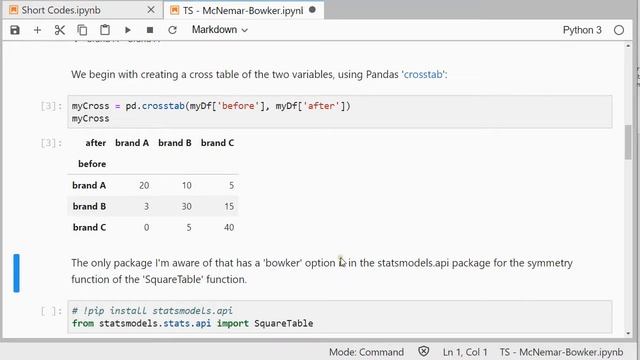Click the unsaved dot on McNemar-Bowker tab

(312, 9)
